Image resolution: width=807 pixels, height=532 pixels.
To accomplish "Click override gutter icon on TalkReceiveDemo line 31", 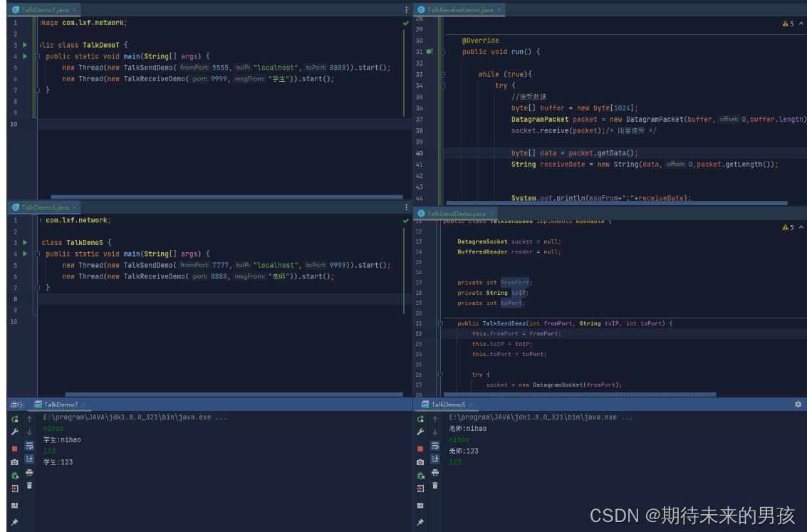I will coord(429,52).
